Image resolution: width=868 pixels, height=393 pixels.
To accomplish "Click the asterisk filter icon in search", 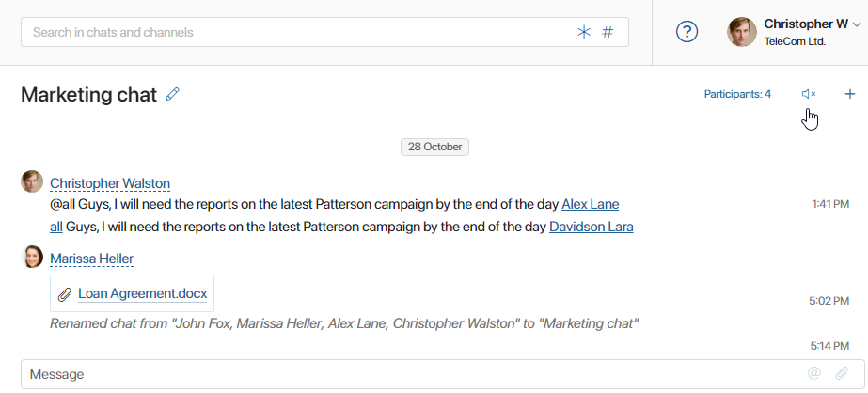I will click(584, 32).
